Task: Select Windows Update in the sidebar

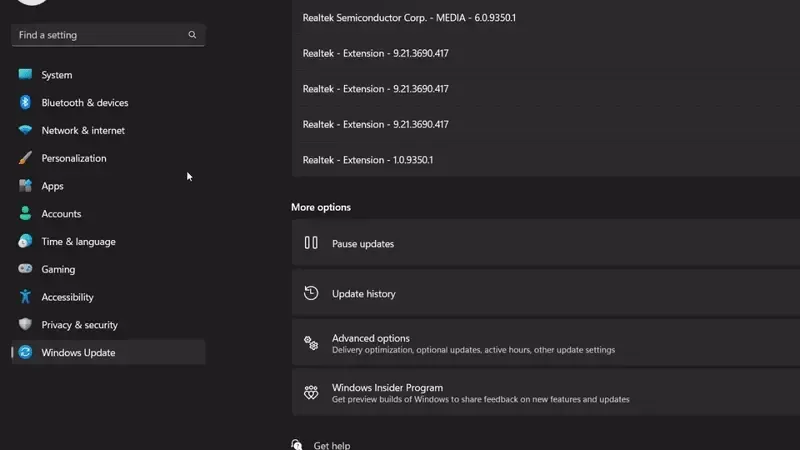Action: tap(78, 353)
